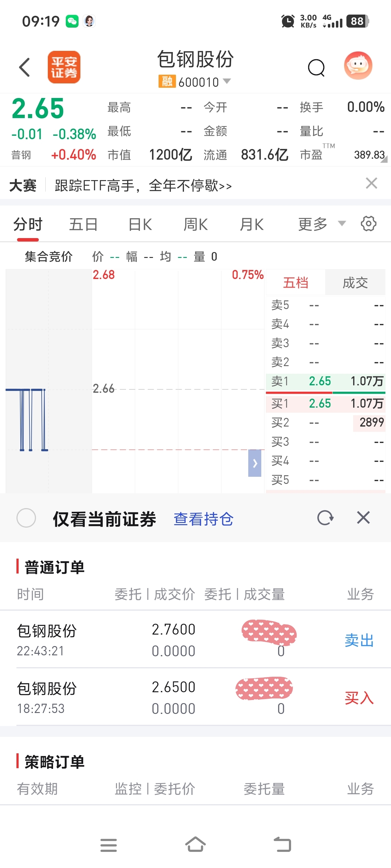Switch to the 周K chart tab
The width and height of the screenshot is (391, 868).
[x=196, y=224]
